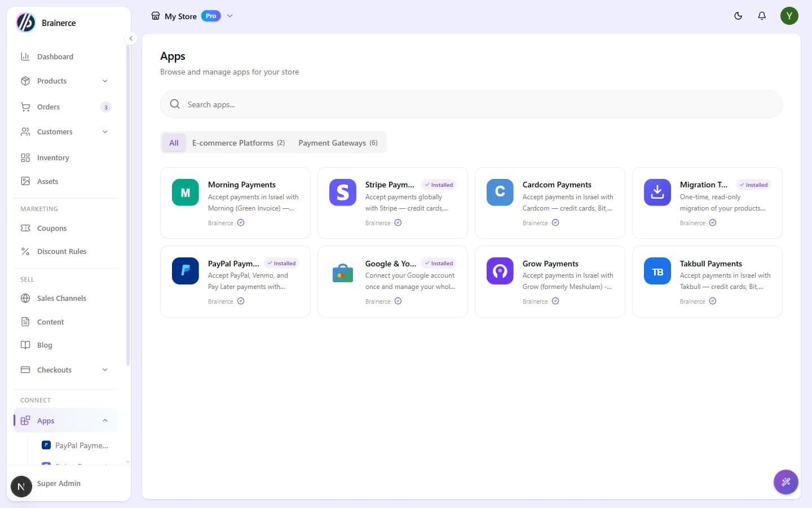Image resolution: width=812 pixels, height=508 pixels.
Task: Click the Orders count badge 3
Action: [x=106, y=107]
